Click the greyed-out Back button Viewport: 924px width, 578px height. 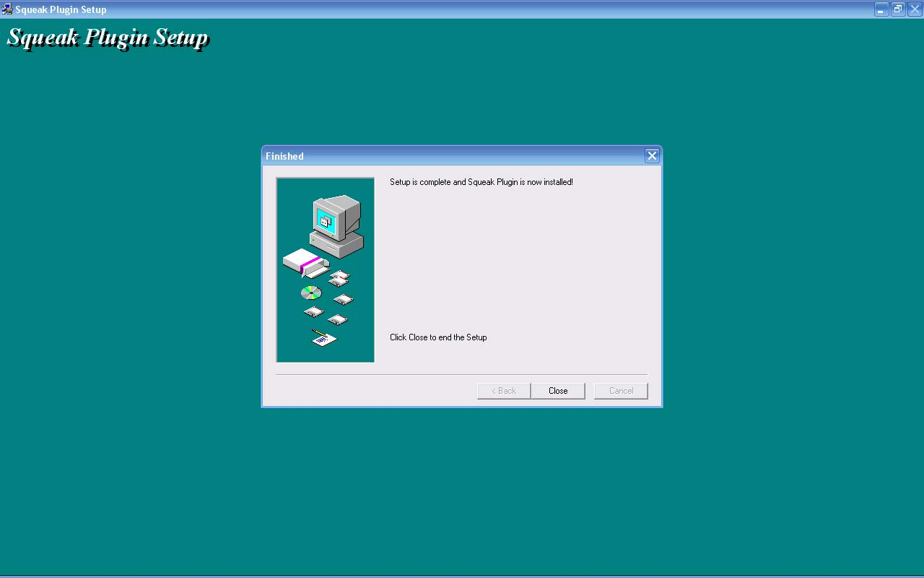coord(504,391)
